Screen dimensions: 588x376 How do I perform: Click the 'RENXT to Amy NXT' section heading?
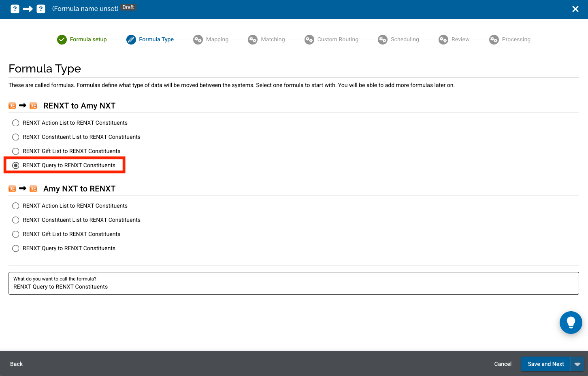79,106
